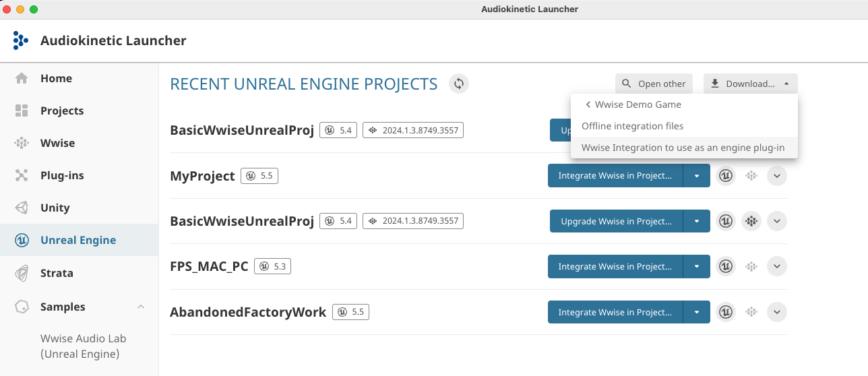Click Wwise icon in MyProject row
The width and height of the screenshot is (868, 376).
pos(751,176)
